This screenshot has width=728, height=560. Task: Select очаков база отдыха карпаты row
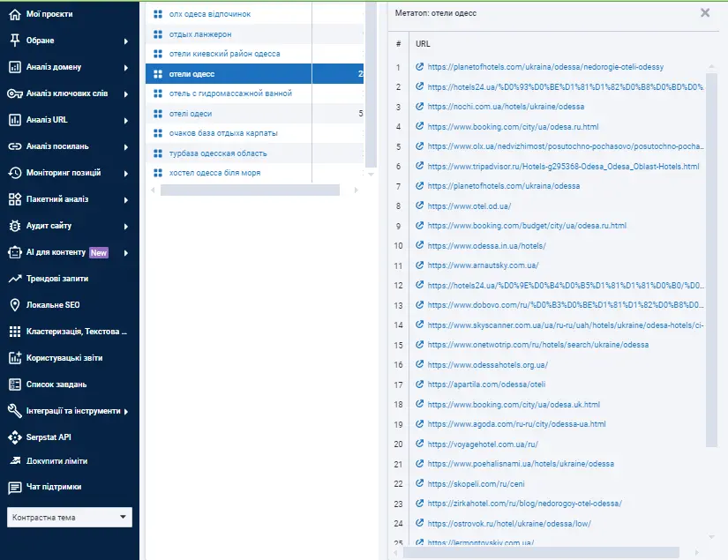[x=254, y=134]
